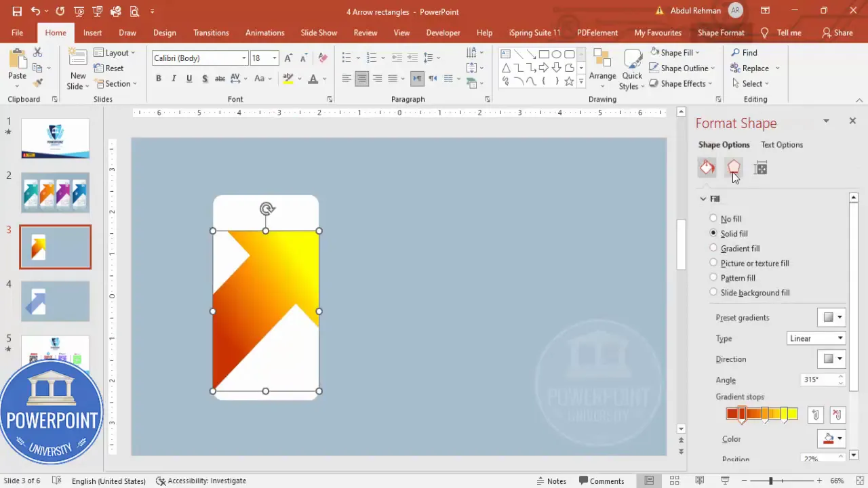Click the Save icon in quick access toolbar
Viewport: 868px width, 488px height.
click(x=17, y=12)
